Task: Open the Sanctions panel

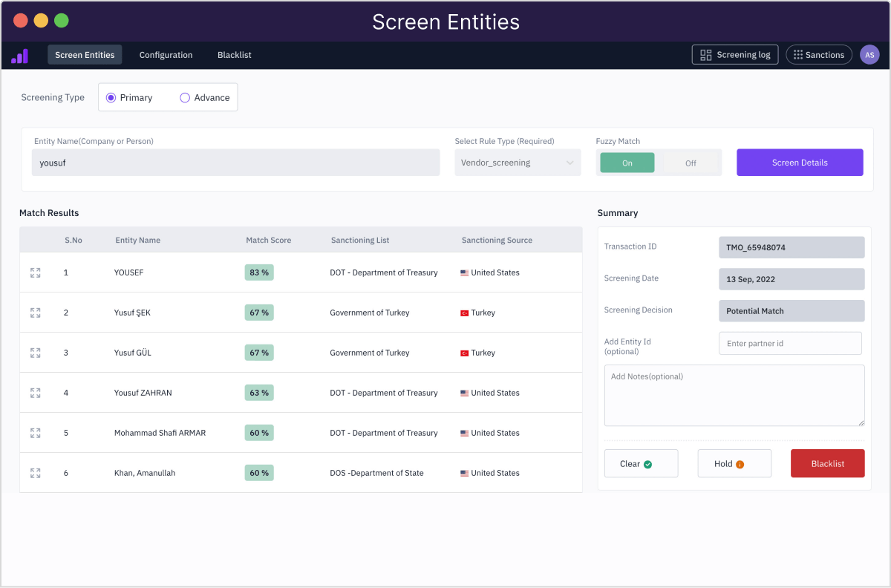Action: pyautogui.click(x=818, y=54)
